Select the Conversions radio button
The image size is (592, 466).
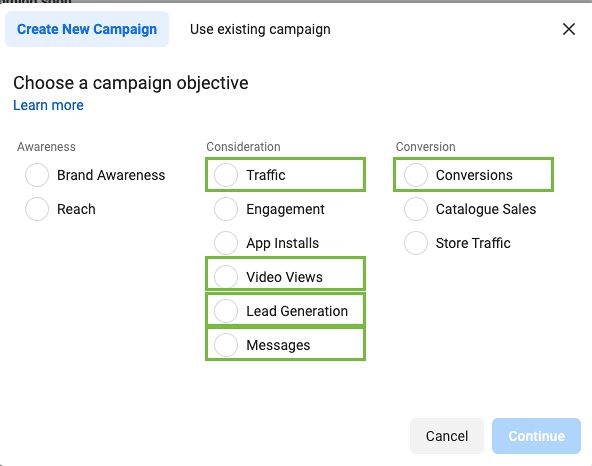pos(416,175)
